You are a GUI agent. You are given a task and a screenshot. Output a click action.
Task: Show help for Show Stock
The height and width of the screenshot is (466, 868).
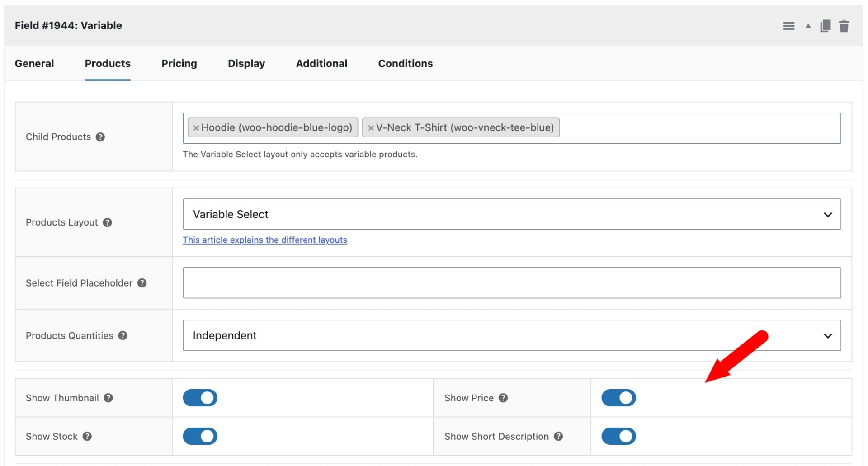[x=87, y=436]
